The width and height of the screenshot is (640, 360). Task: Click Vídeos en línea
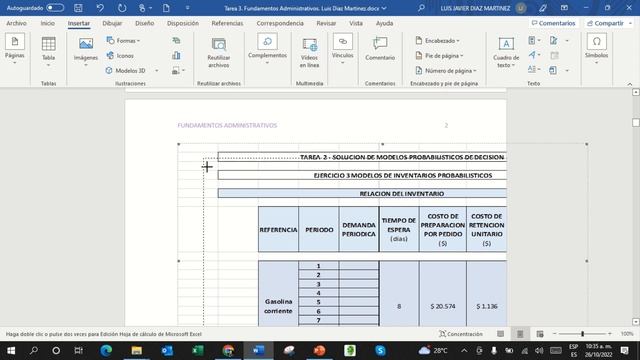[309, 53]
